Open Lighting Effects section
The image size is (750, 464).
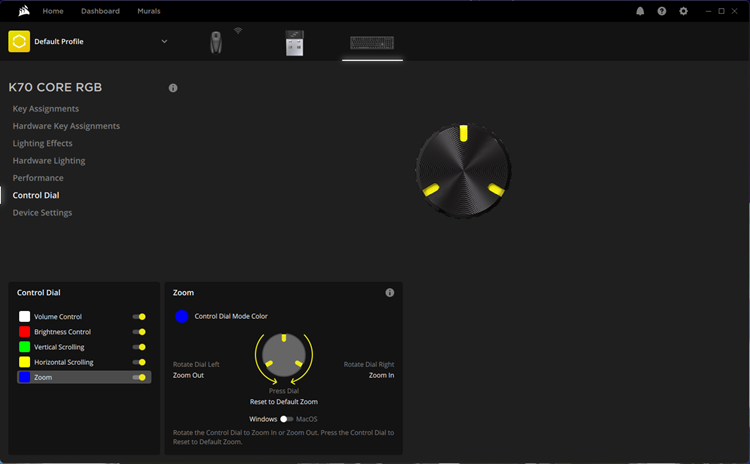[43, 144]
